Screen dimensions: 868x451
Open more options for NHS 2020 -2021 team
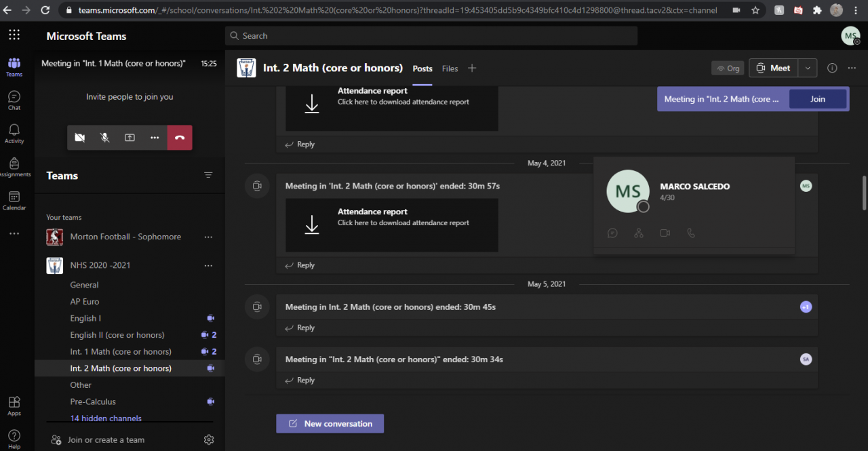coord(208,265)
